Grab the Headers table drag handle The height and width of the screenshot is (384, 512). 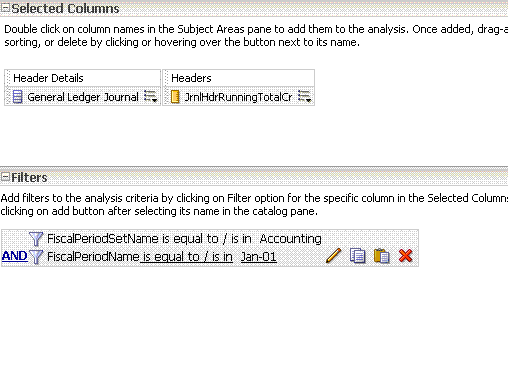tap(166, 78)
